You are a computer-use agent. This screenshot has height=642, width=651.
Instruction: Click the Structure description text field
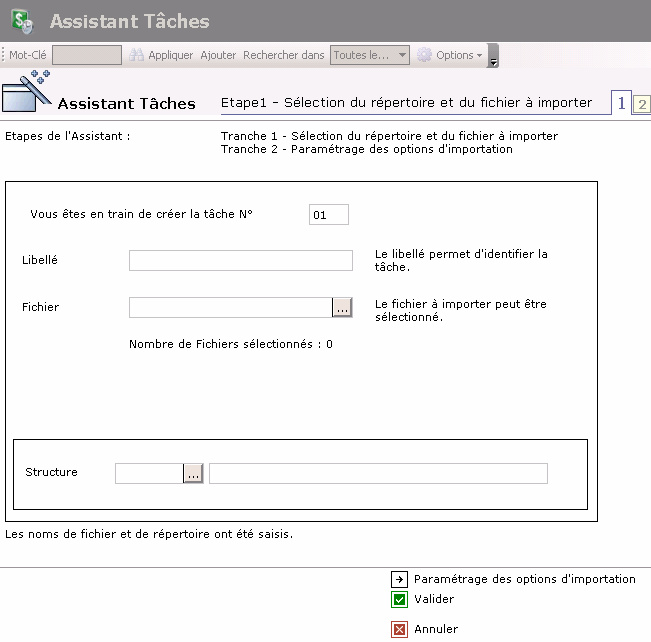point(378,473)
